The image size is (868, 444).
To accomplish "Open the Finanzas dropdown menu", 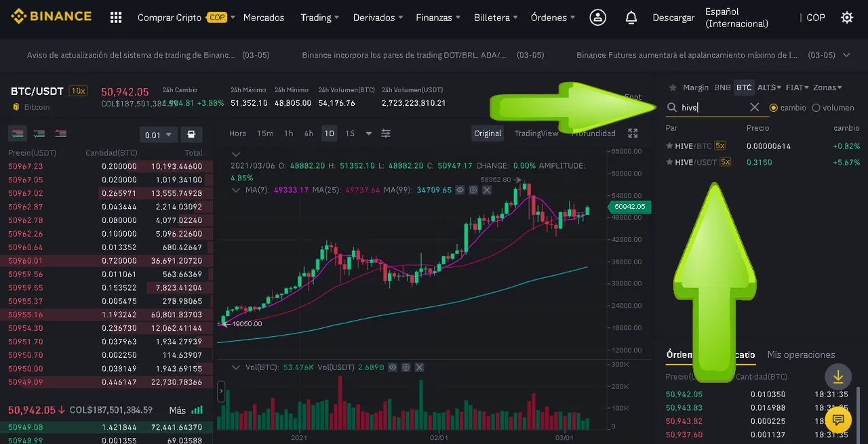I will (x=439, y=18).
